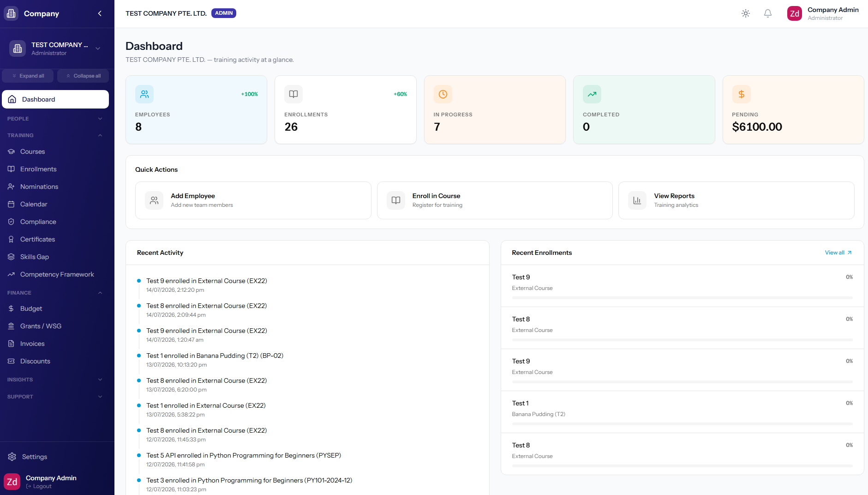Select the Test 1 Banana Pudding (T2) enrollment row
This screenshot has height=495, width=868.
pos(682,412)
